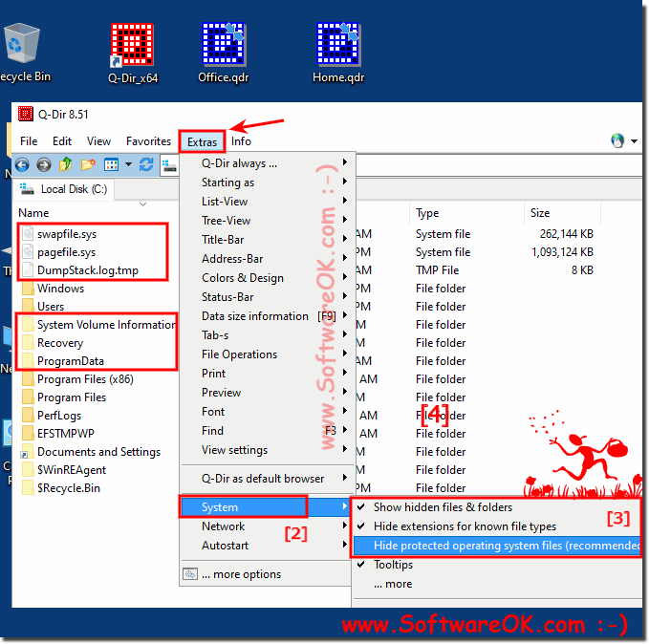Sort by Size column header
The height and width of the screenshot is (644, 649).
pyautogui.click(x=540, y=213)
